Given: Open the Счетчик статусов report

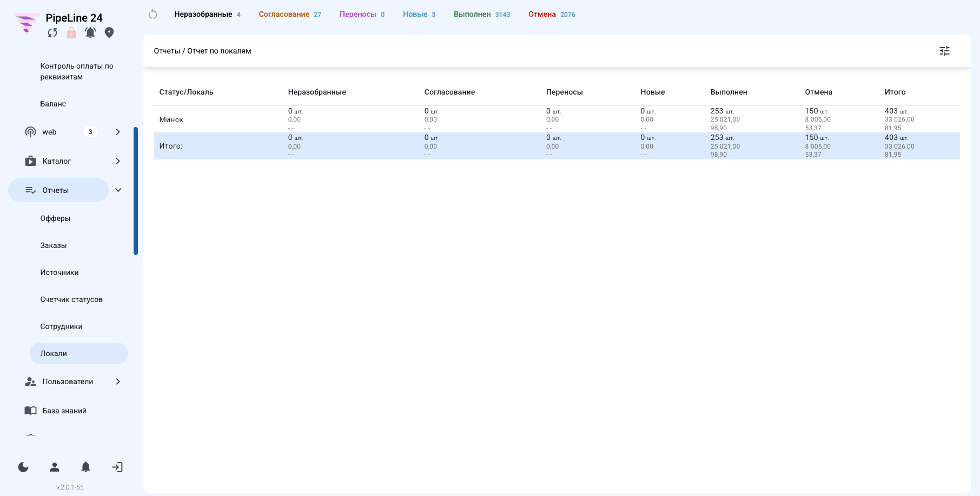Looking at the screenshot, I should click(x=71, y=299).
